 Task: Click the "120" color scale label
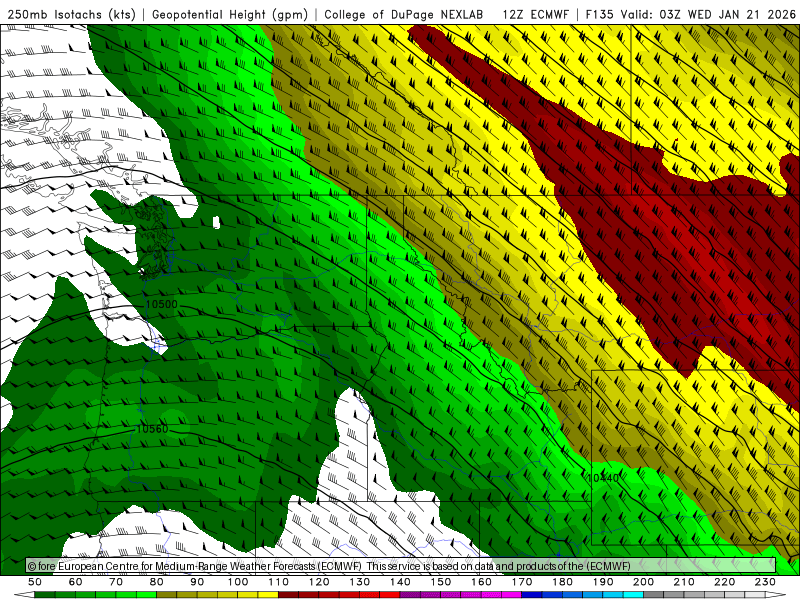[x=319, y=582]
